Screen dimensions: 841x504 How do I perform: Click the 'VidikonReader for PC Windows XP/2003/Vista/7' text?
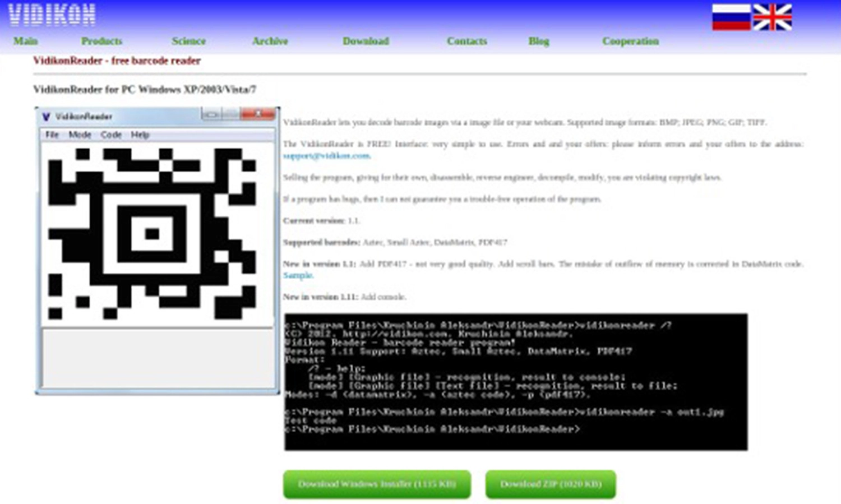coord(145,89)
